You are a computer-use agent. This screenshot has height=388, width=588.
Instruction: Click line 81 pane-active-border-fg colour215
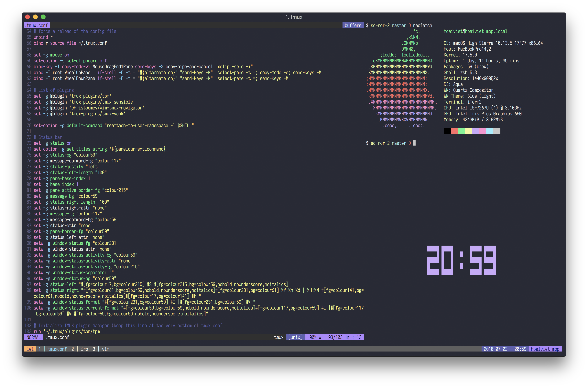pos(81,190)
